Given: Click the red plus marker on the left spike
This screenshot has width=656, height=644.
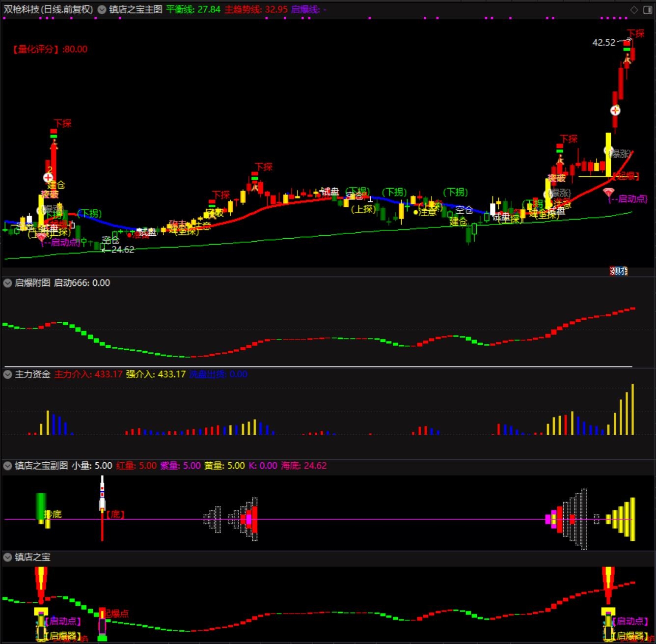Looking at the screenshot, I should 48,177.
